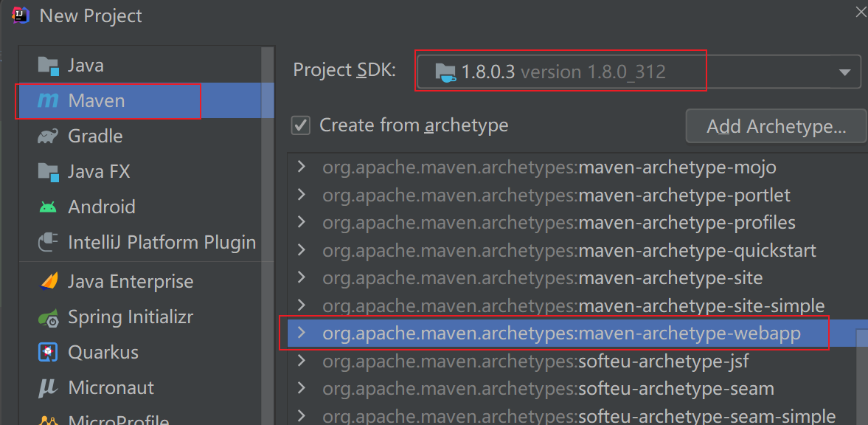Select Java Enterprise generator
This screenshot has width=868, height=425.
[x=146, y=281]
